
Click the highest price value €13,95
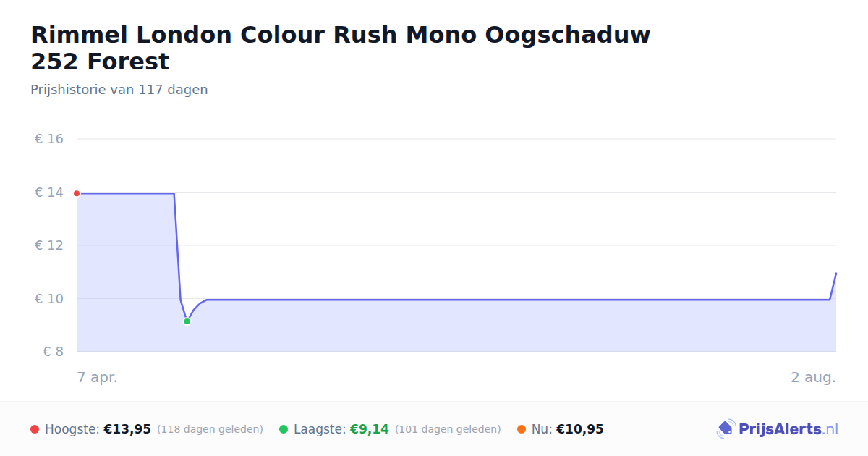coord(127,429)
